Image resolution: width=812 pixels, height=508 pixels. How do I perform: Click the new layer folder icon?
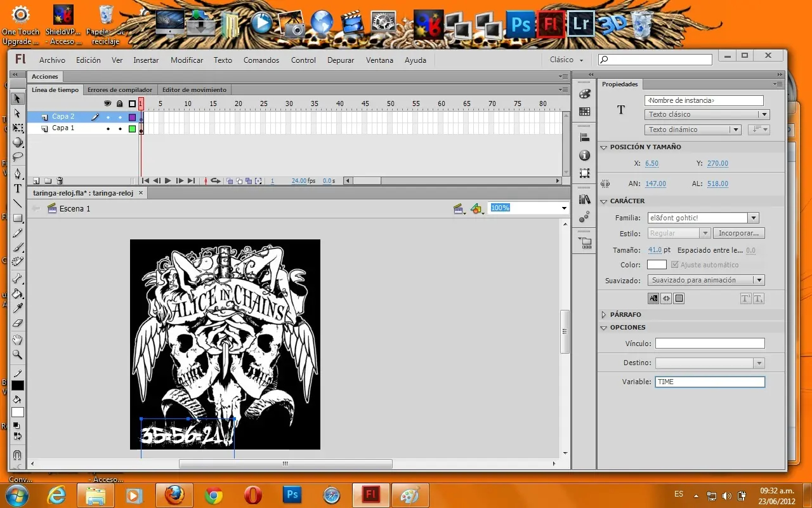tap(48, 181)
